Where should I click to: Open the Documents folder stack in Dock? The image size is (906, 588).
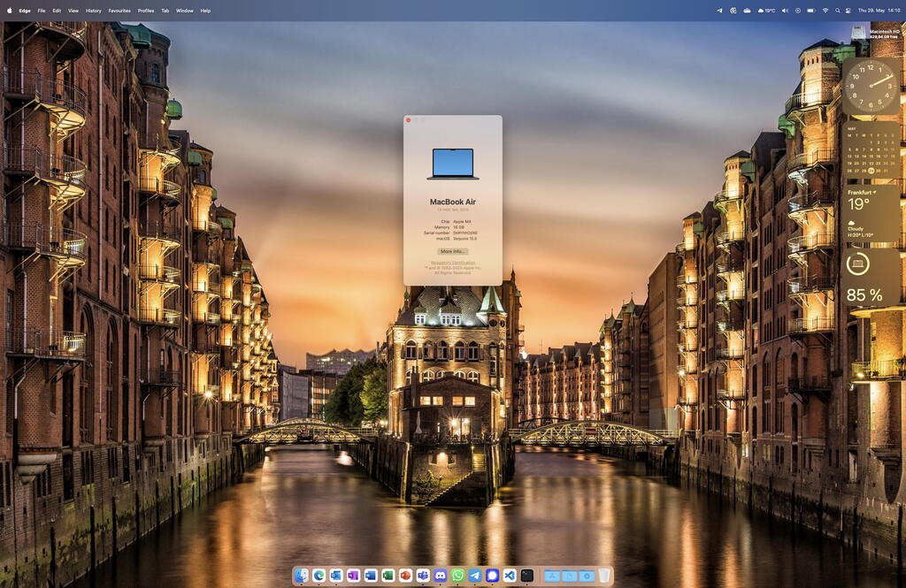click(x=569, y=576)
